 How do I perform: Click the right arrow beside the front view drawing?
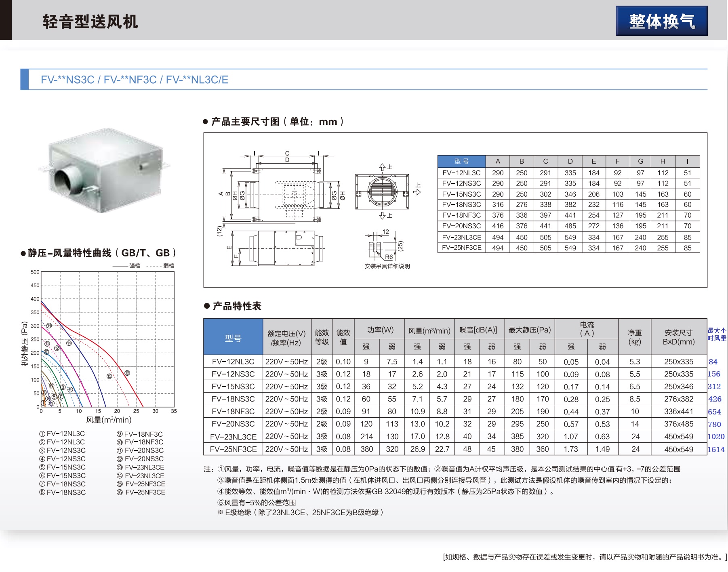point(417,191)
